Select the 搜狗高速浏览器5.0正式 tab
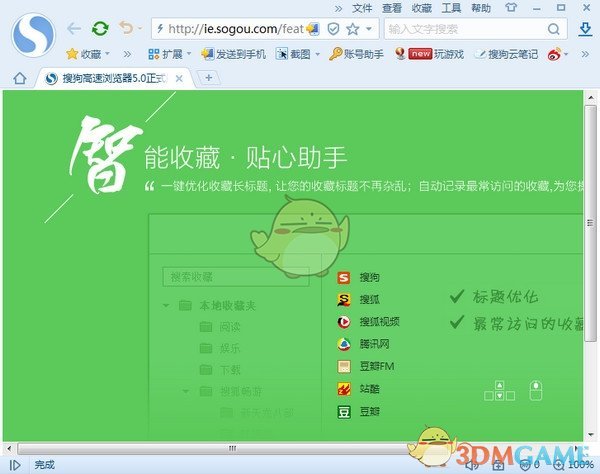 click(x=115, y=79)
